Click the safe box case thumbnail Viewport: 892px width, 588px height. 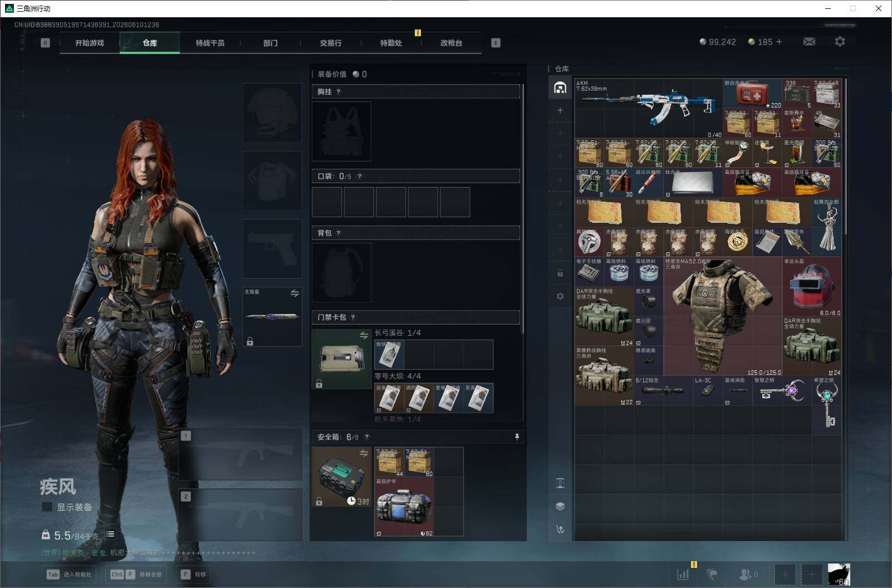tap(341, 477)
